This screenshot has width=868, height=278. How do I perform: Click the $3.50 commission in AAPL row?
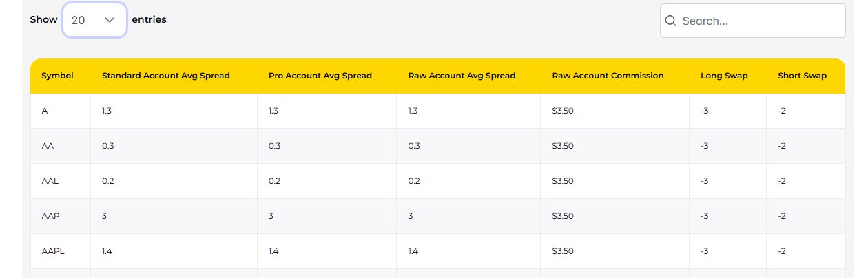point(563,251)
